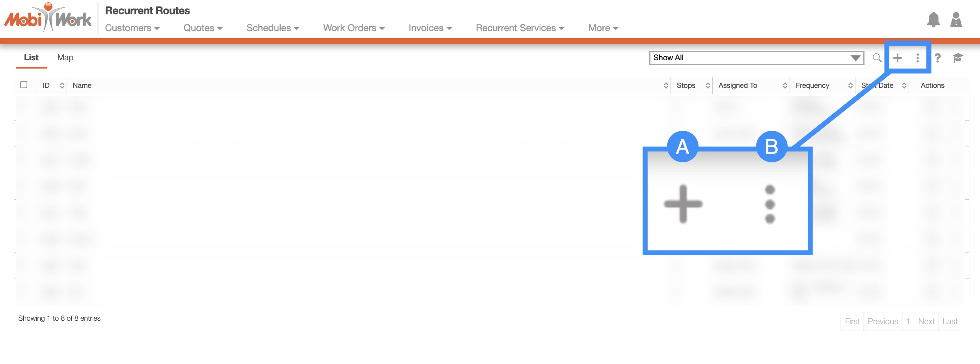Go to the Next page
The width and height of the screenshot is (980, 364).
pyautogui.click(x=926, y=321)
